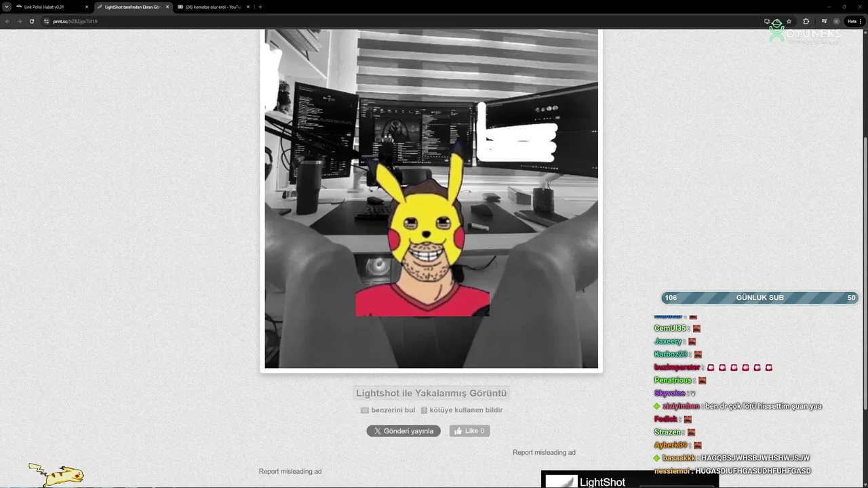Click chat username Jaxeery
The height and width of the screenshot is (488, 868).
tap(668, 342)
